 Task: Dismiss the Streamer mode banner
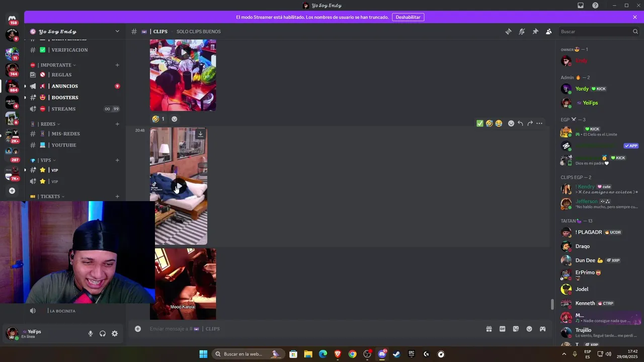point(635,17)
